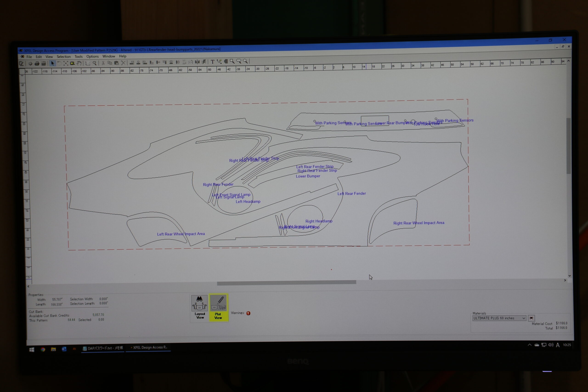Click the first align objects icon
The image size is (588, 392).
(132, 62)
